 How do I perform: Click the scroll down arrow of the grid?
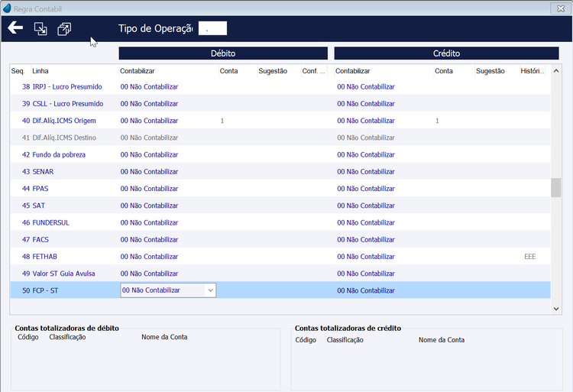[x=556, y=309]
